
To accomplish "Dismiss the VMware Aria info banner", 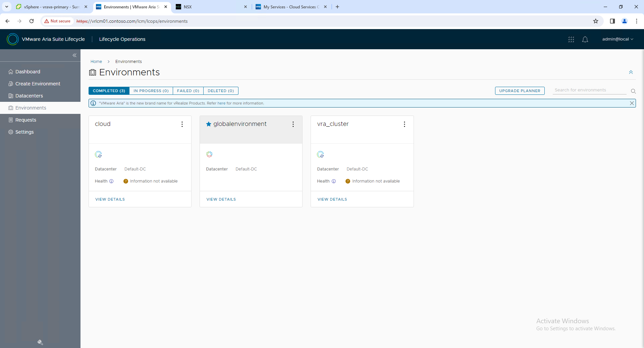I will 632,103.
